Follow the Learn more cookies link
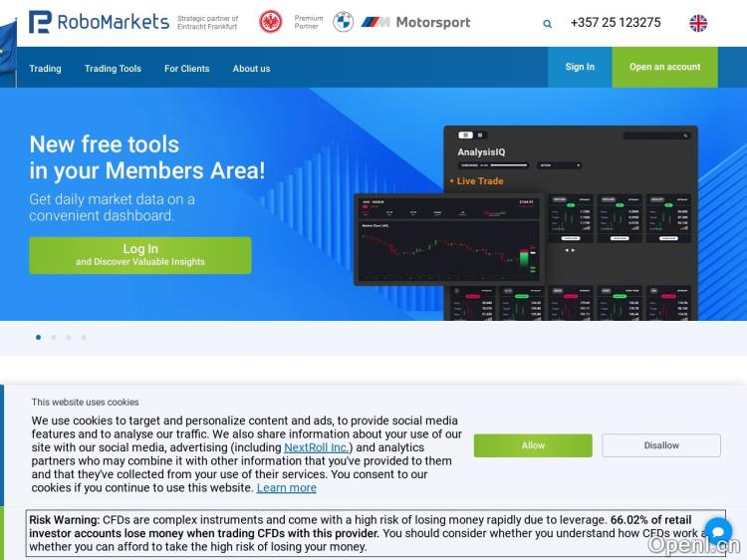The image size is (747, 560). [286, 488]
